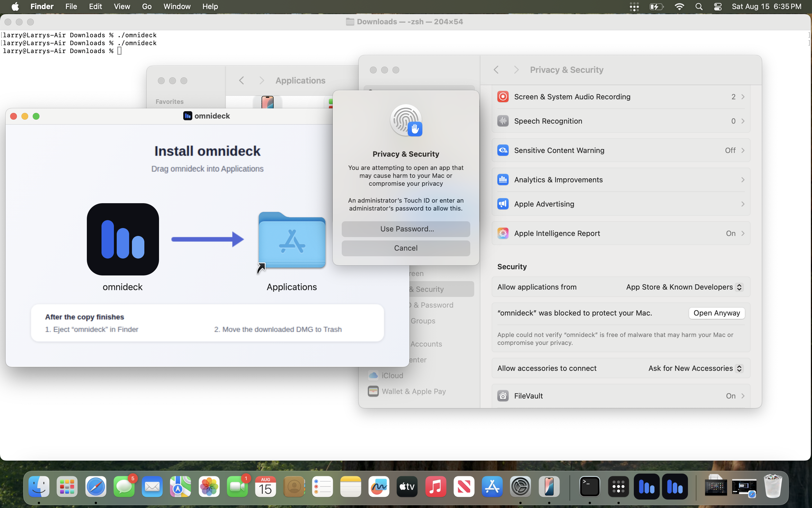Click Favorites header in Finder sidebar
Screen dimensions: 812x508
pyautogui.click(x=169, y=102)
